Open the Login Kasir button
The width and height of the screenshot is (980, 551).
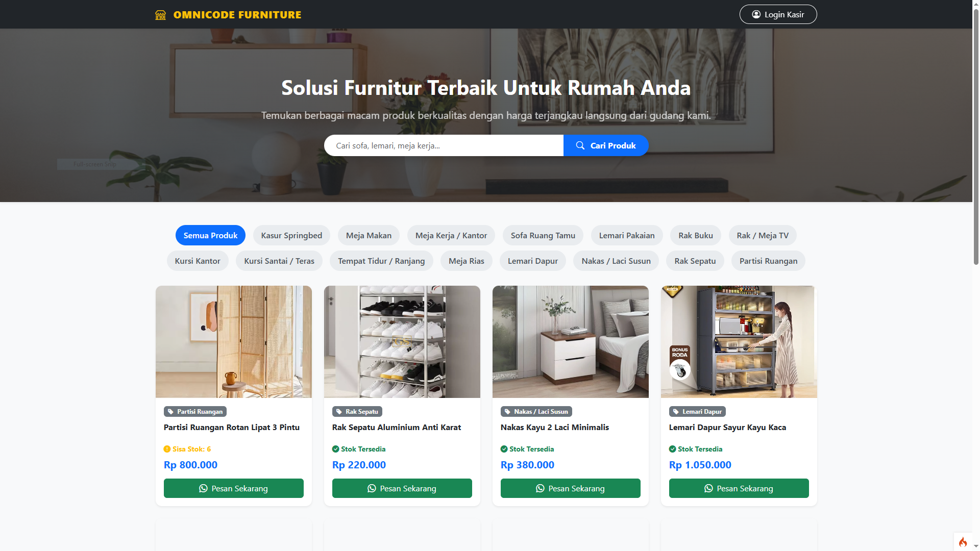[x=778, y=14]
